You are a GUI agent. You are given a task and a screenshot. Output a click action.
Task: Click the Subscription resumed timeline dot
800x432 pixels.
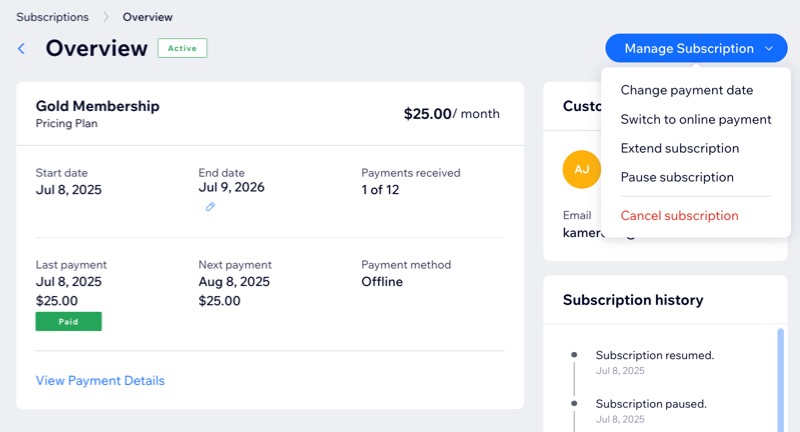coord(574,355)
